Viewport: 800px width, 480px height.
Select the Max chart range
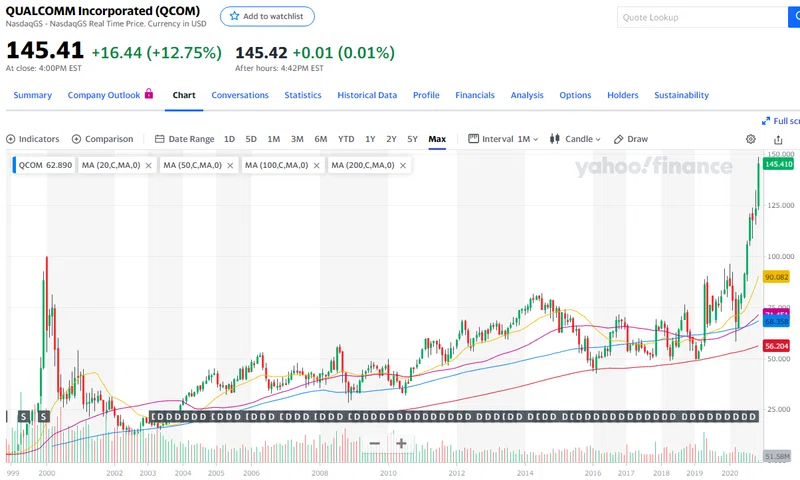click(437, 139)
